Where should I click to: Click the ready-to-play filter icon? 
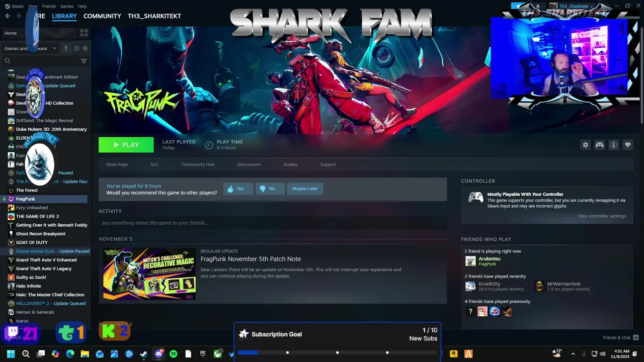pos(85,48)
